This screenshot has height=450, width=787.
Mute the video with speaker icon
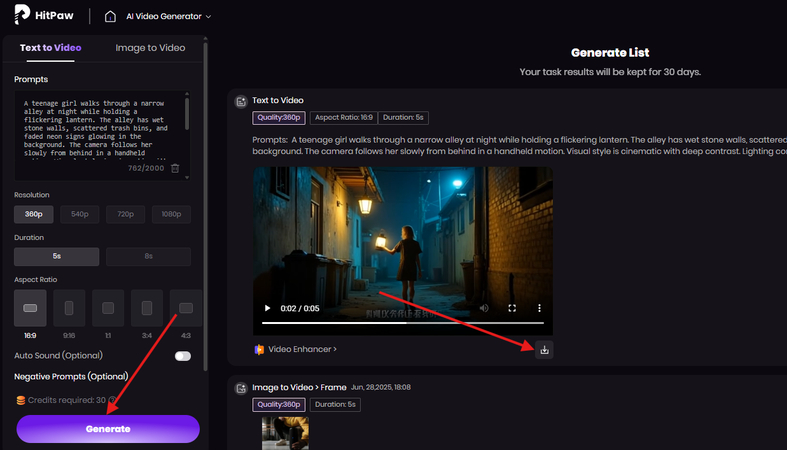pyautogui.click(x=484, y=308)
